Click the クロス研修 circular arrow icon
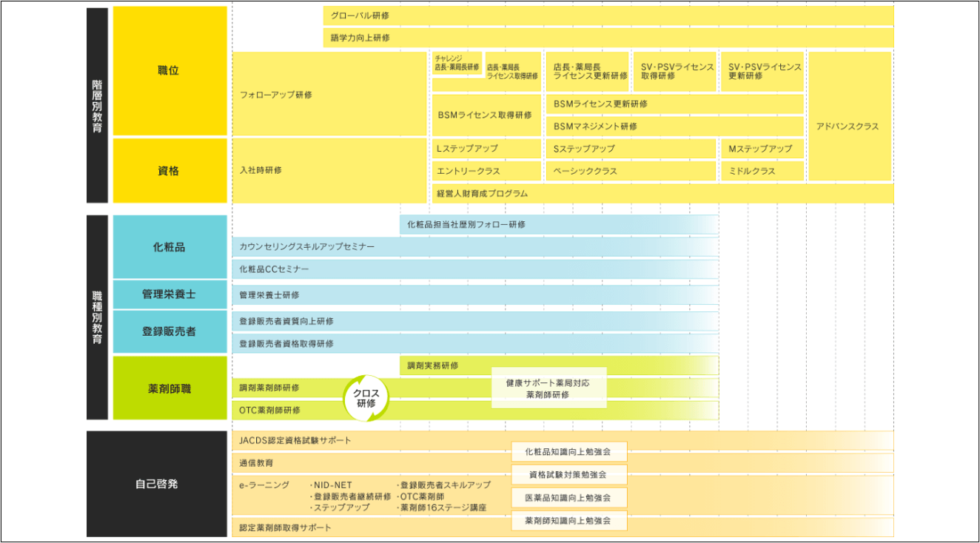980x543 pixels. click(366, 399)
